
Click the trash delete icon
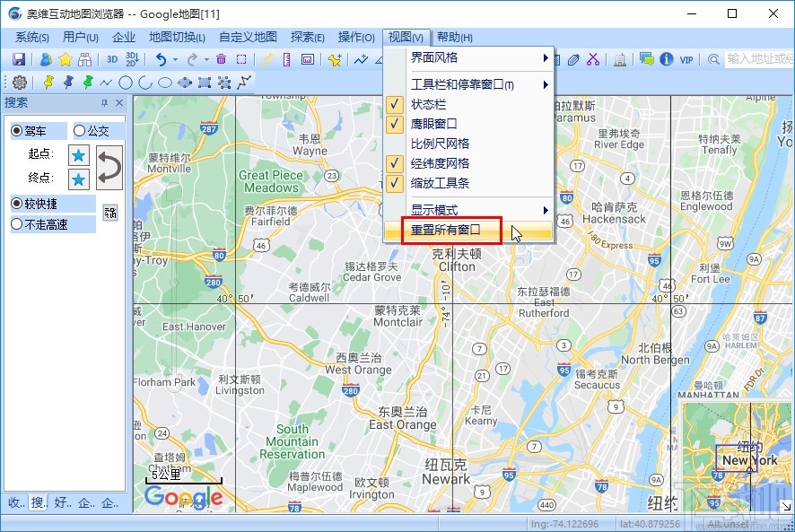pyautogui.click(x=219, y=59)
